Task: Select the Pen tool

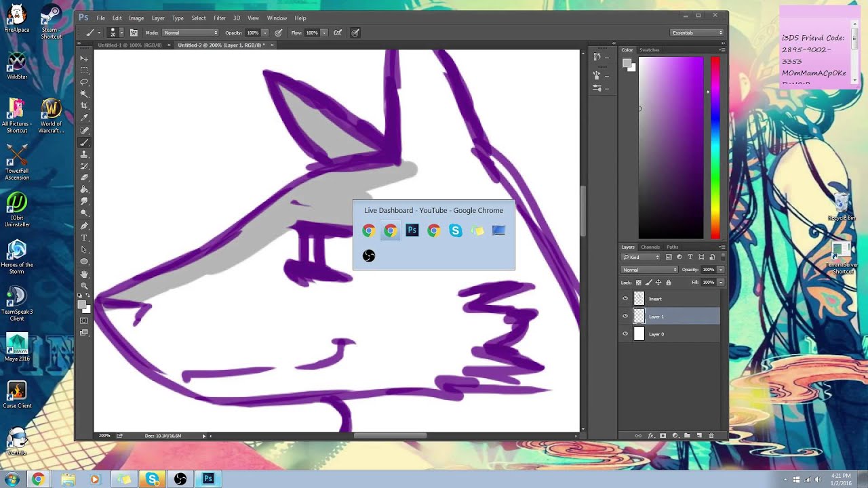Action: tap(84, 226)
